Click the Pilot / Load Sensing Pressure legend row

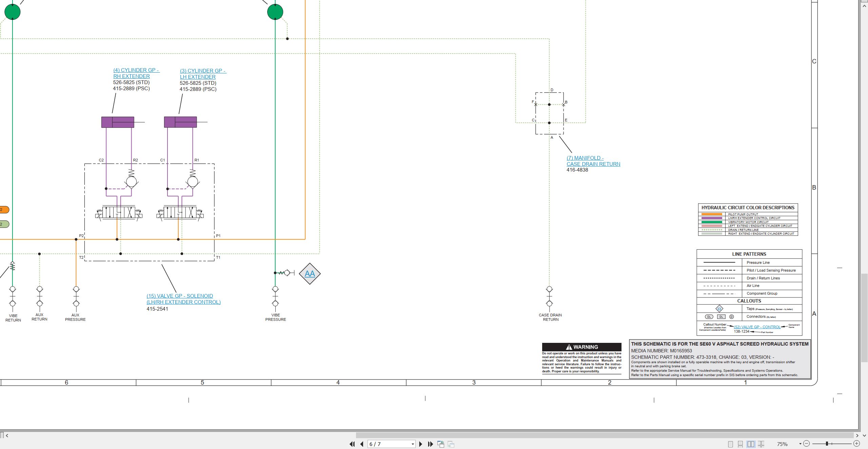[x=749, y=270]
